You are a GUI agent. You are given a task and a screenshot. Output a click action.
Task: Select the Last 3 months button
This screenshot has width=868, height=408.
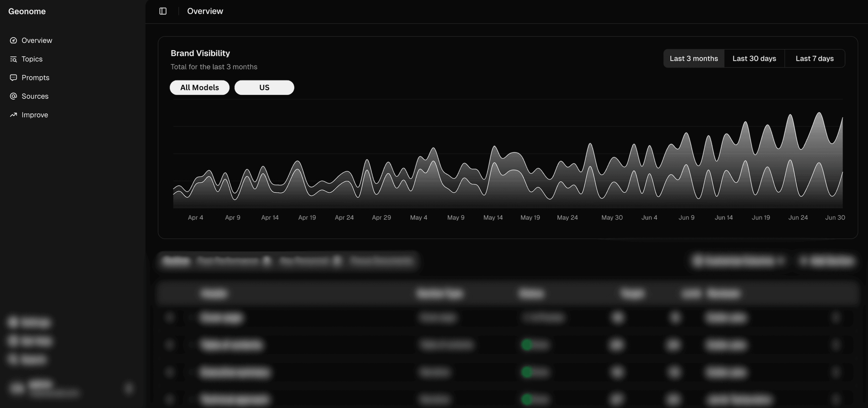tap(694, 58)
